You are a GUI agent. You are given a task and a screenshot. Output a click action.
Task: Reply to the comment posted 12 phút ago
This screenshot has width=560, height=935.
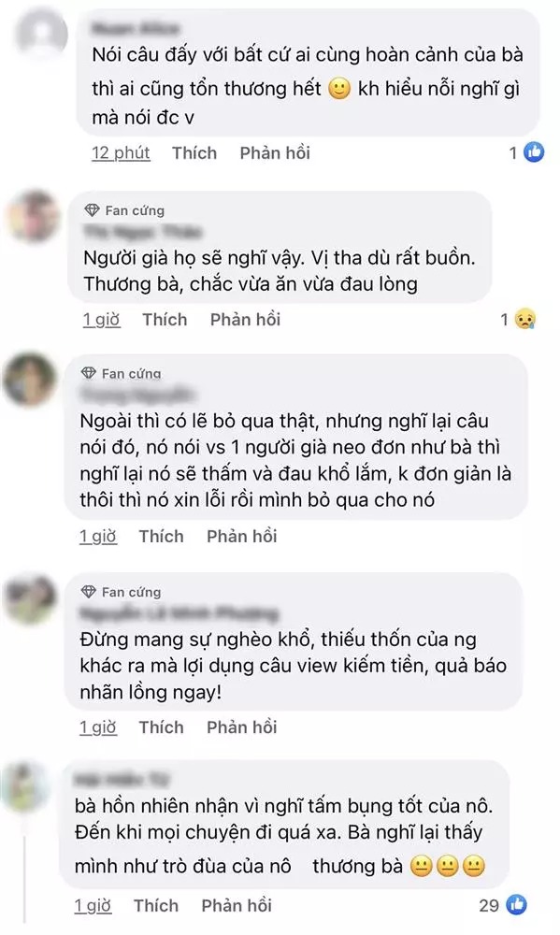275,153
